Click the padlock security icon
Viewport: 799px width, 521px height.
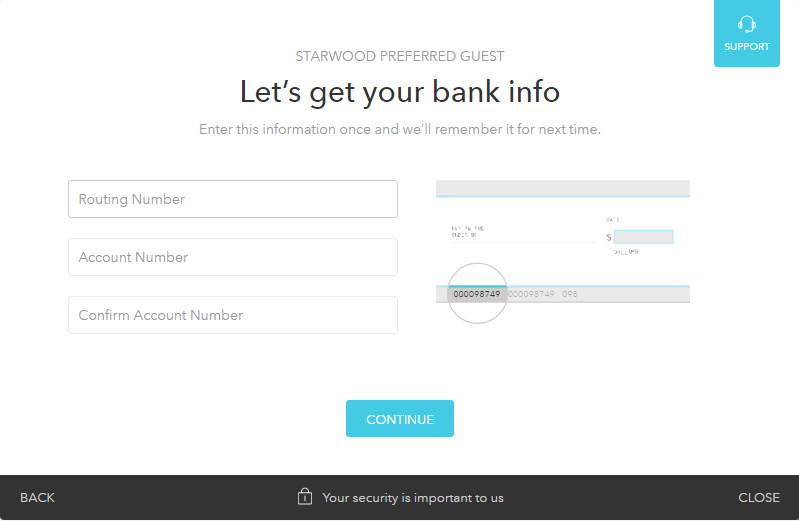305,497
